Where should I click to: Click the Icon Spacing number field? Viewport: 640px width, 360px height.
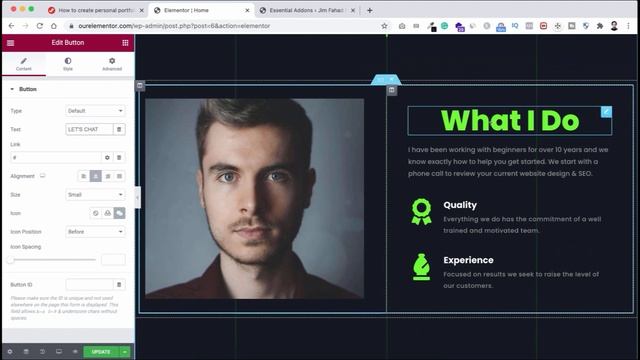click(x=113, y=260)
